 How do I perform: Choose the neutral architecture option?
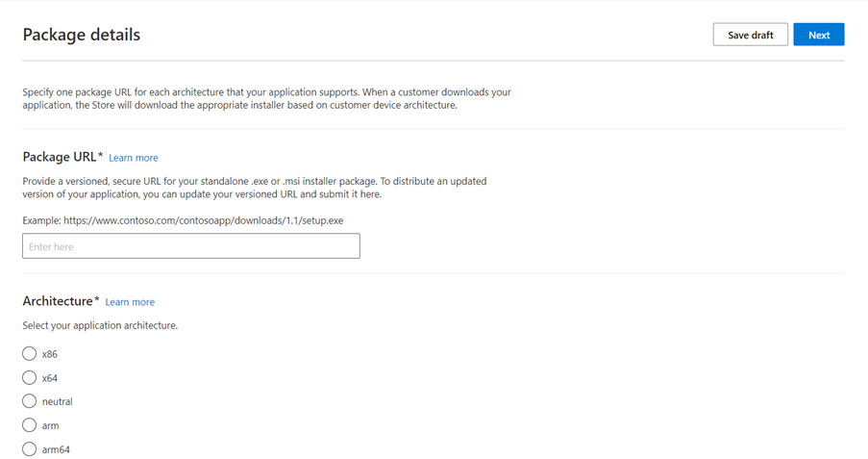(x=30, y=401)
